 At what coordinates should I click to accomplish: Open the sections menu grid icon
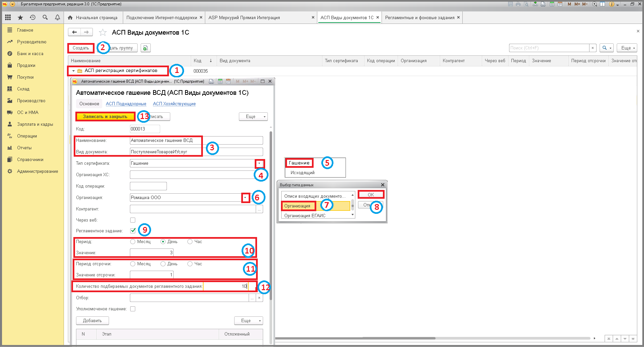(x=8, y=17)
